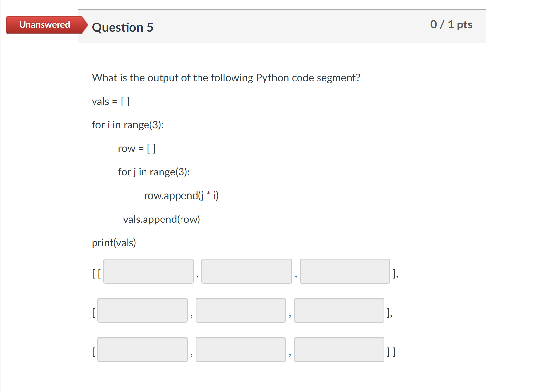This screenshot has height=392, width=533.
Task: Click the 'row = [ ]' code line
Action: [137, 148]
